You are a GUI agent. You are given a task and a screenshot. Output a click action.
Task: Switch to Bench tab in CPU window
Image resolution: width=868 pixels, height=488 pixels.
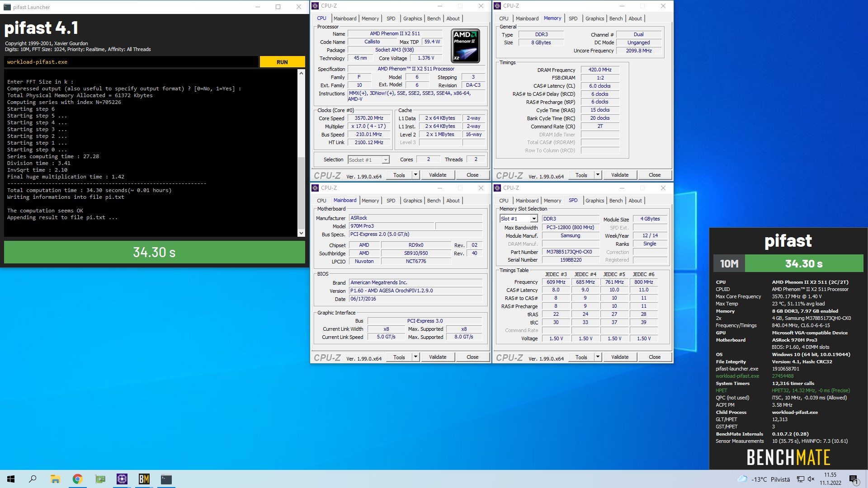pos(434,19)
